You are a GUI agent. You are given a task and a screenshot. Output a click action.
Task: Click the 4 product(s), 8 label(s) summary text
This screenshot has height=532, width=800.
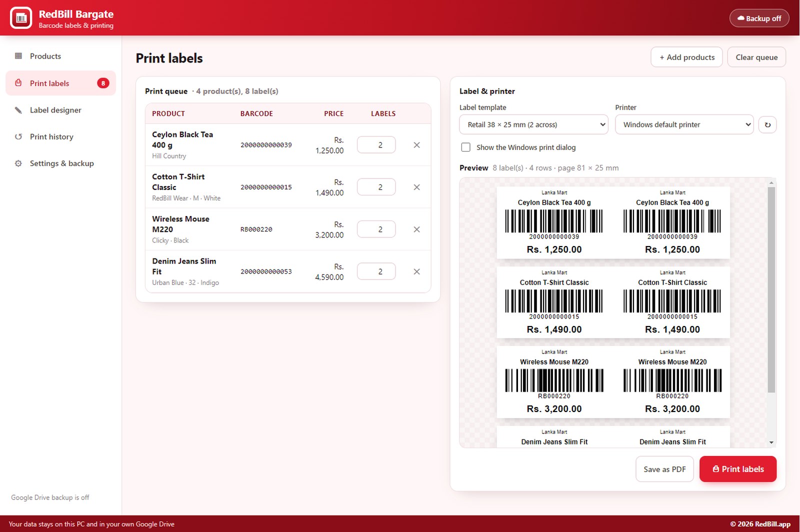point(237,91)
